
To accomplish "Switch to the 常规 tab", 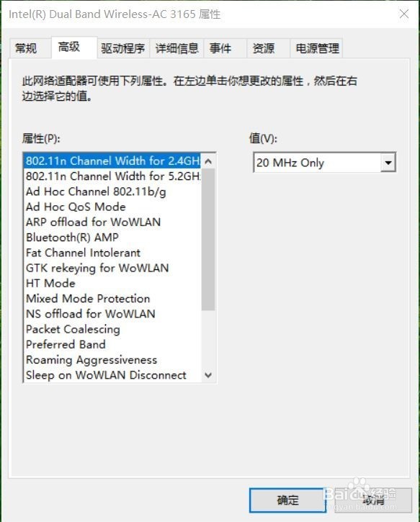I will [x=26, y=48].
